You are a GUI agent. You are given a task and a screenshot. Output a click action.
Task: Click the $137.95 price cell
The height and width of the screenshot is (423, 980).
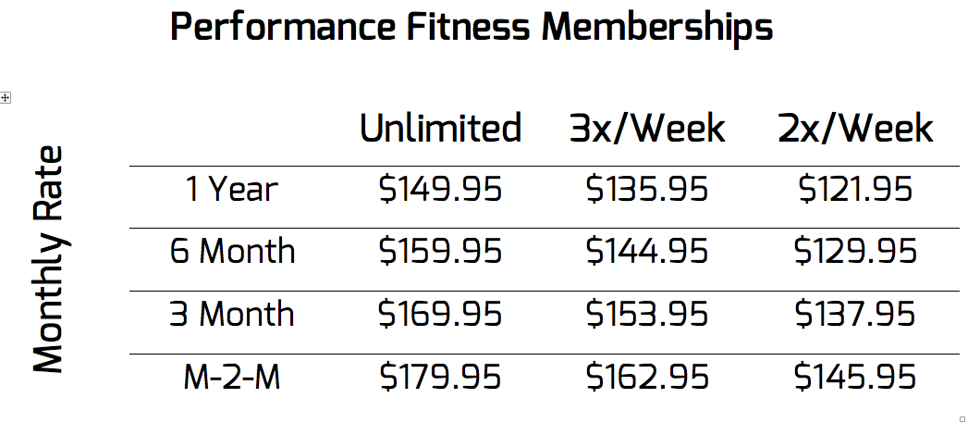click(x=855, y=314)
